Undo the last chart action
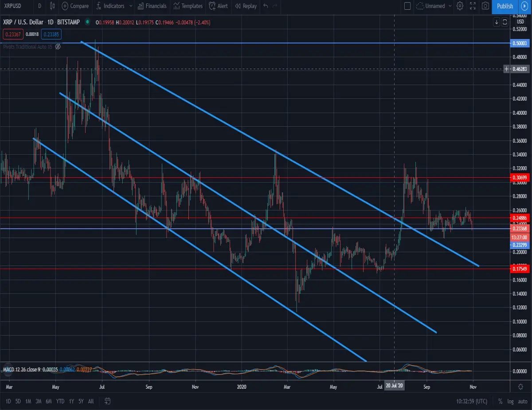The width and height of the screenshot is (532, 410). coord(266,6)
